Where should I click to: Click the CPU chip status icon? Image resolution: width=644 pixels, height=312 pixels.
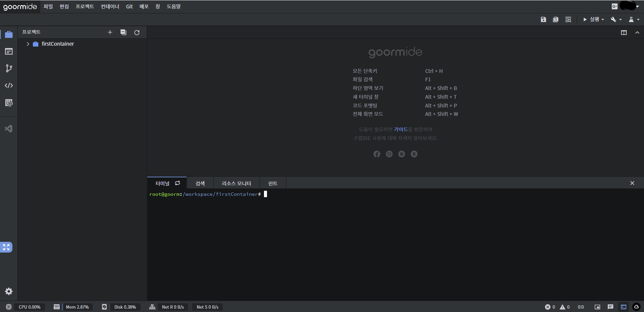pyautogui.click(x=9, y=307)
